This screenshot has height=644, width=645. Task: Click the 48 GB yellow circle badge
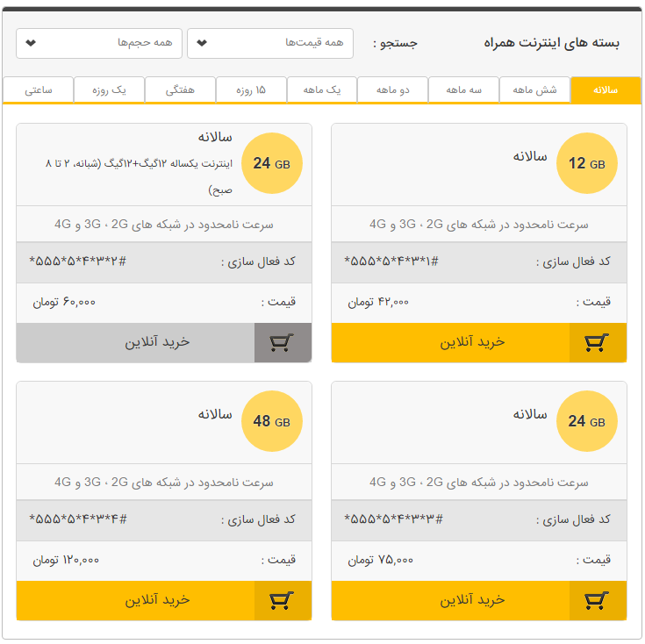(x=271, y=421)
